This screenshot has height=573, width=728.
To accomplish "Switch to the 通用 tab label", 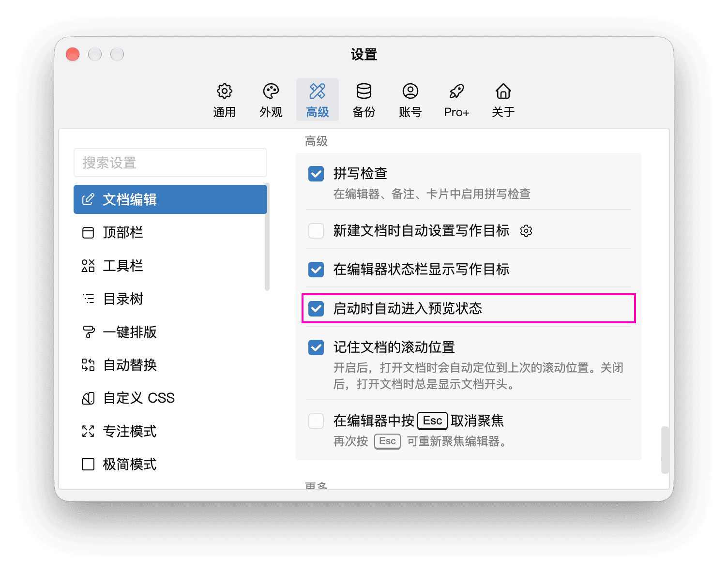I will click(x=224, y=112).
